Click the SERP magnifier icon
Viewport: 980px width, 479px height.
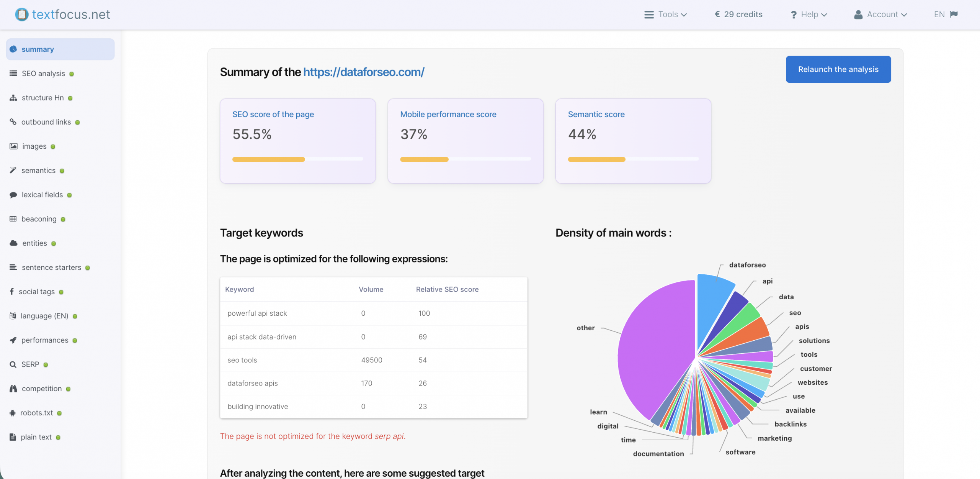click(13, 364)
